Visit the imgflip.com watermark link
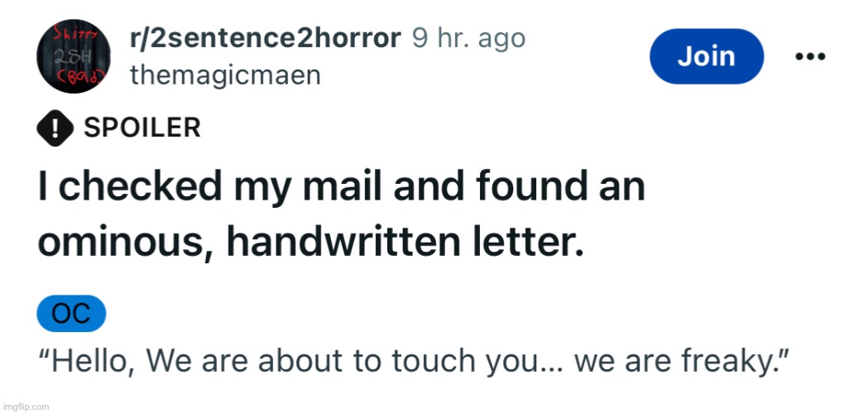This screenshot has width=868, height=414. click(25, 407)
